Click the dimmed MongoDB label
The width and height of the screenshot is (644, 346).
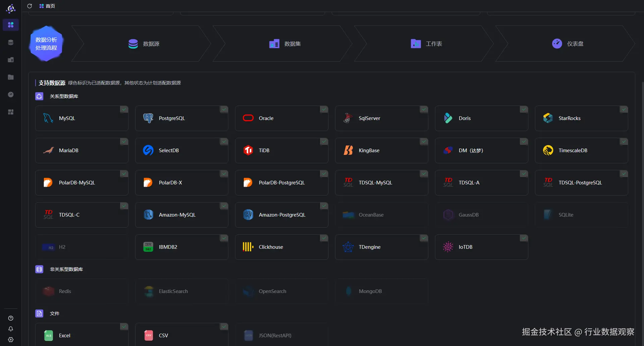point(370,291)
